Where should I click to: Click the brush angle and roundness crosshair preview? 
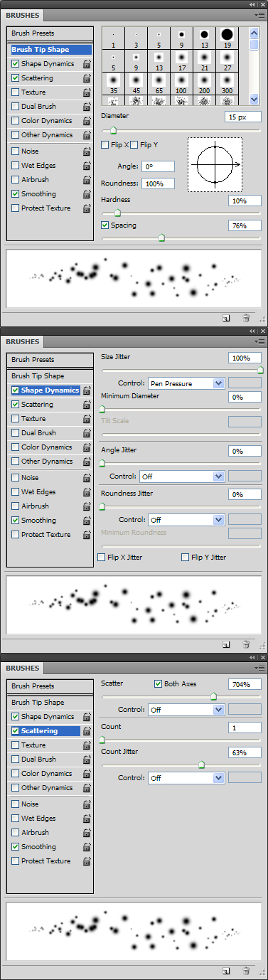point(215,164)
